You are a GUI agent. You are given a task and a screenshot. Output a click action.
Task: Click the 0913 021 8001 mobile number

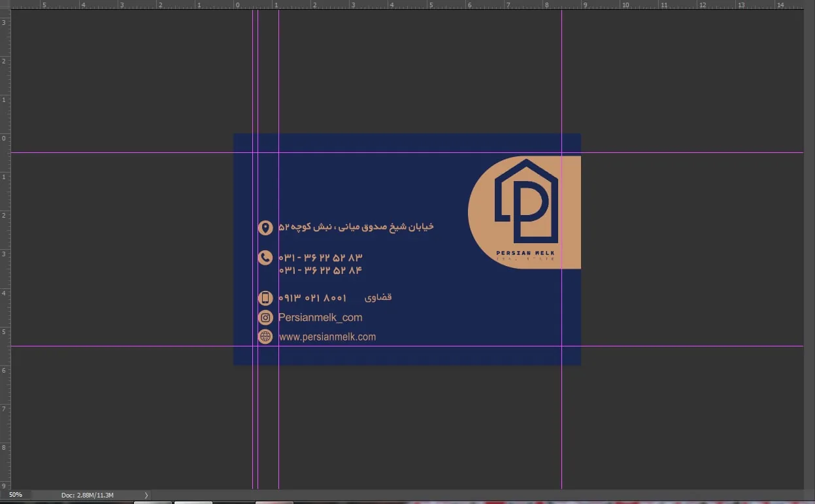click(312, 297)
